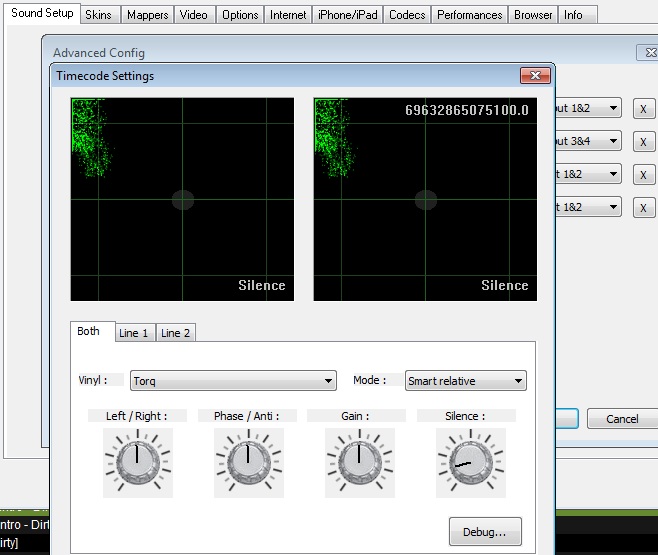Viewport: 658px width, 555px height.
Task: Click the left timecode signal scope display
Action: (182, 199)
